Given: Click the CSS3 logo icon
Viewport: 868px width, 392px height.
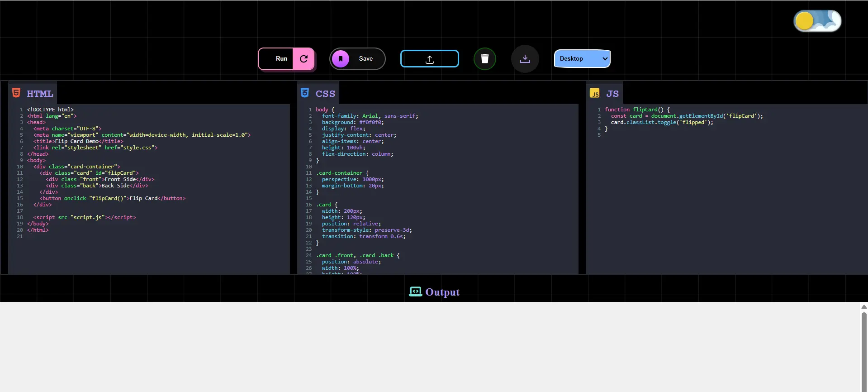Looking at the screenshot, I should 305,93.
